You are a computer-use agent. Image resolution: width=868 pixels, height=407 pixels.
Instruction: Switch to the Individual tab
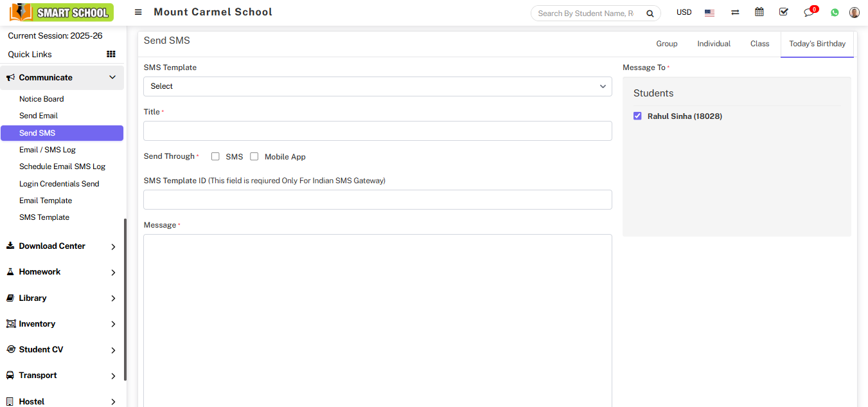click(714, 44)
